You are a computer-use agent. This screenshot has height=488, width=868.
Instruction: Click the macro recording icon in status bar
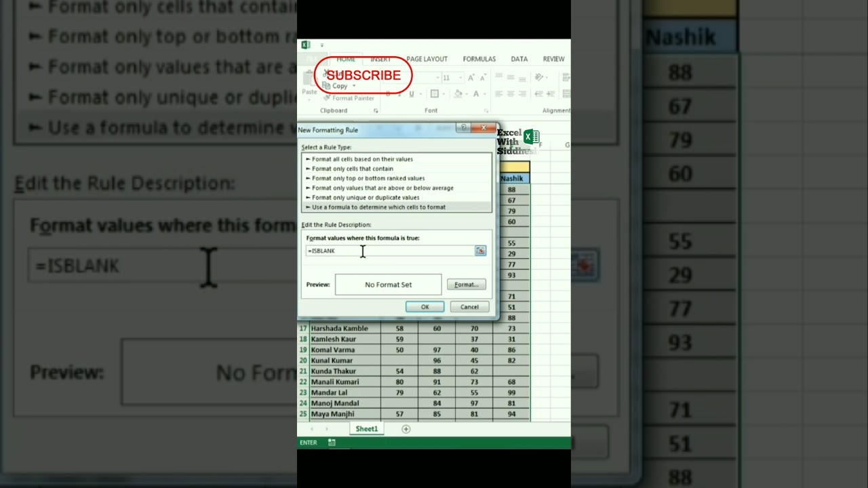[x=332, y=443]
